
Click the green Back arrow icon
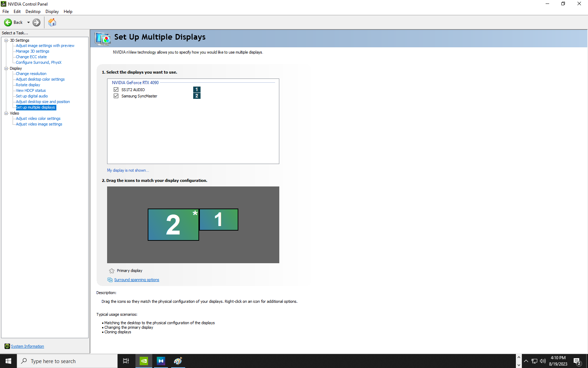point(8,22)
